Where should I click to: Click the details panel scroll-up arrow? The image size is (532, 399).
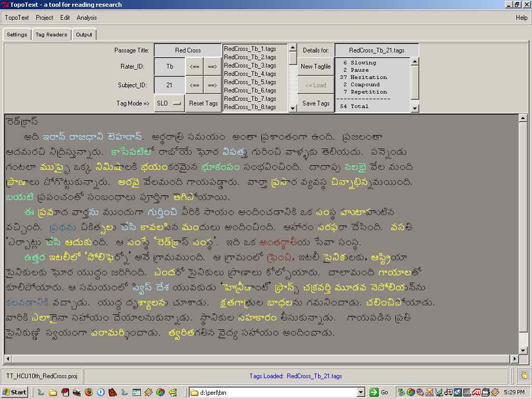415,61
